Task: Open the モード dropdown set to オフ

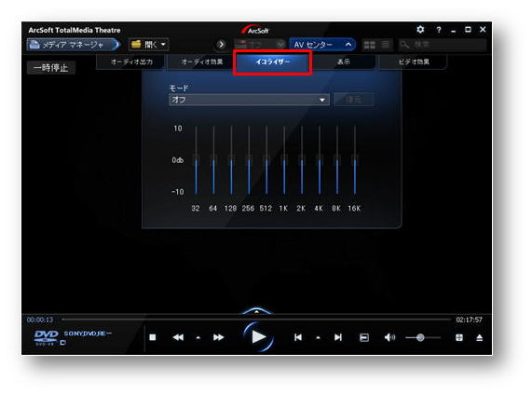Action: pos(249,100)
